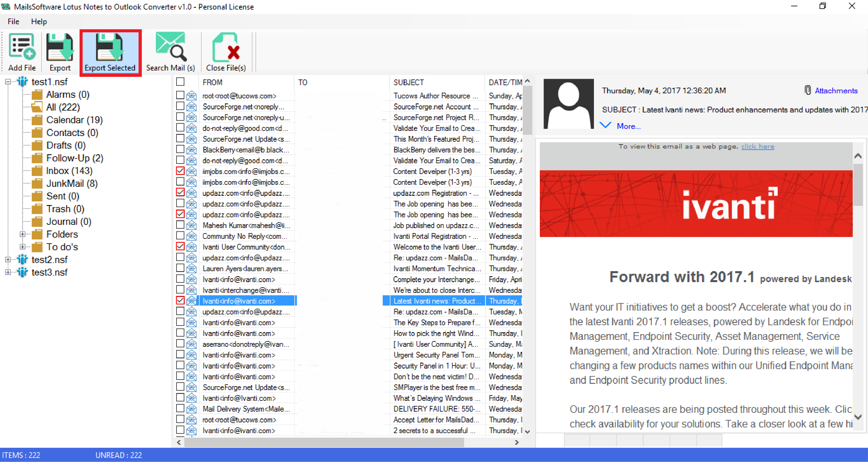Image resolution: width=868 pixels, height=462 pixels.
Task: Collapse the test1.nsf tree node
Action: pyautogui.click(x=8, y=82)
